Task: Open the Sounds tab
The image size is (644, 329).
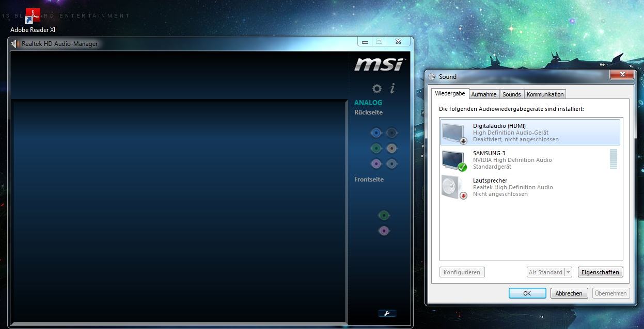Action: [511, 94]
